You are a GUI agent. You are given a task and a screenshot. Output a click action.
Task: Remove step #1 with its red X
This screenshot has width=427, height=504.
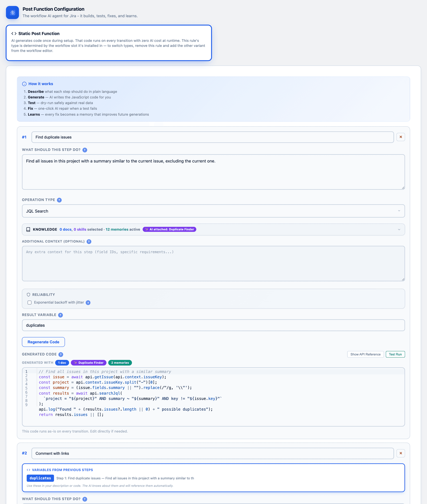(401, 137)
